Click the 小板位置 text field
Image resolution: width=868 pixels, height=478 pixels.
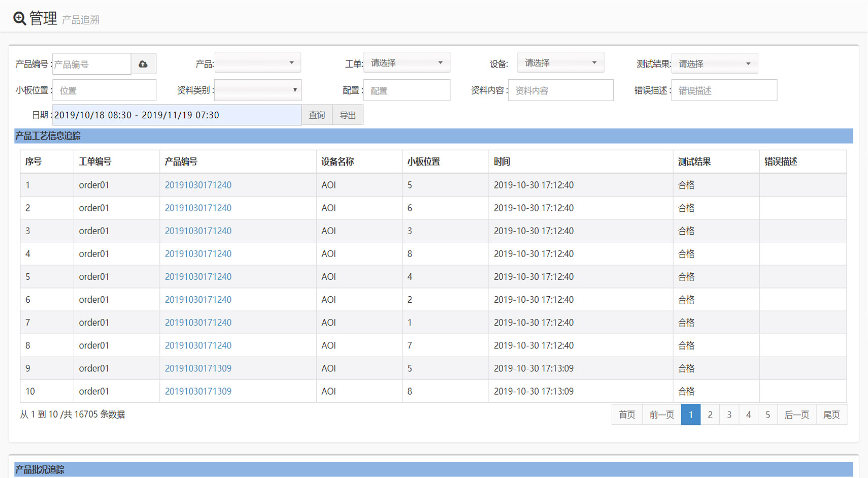(104, 90)
